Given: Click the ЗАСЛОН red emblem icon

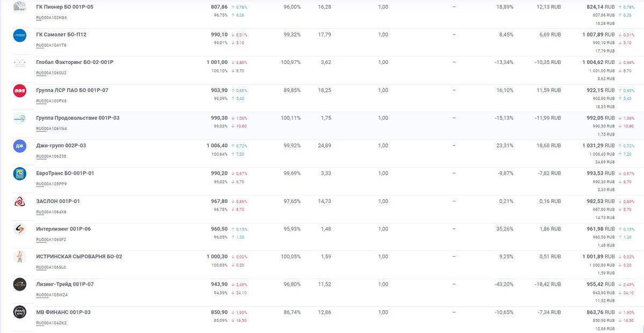Looking at the screenshot, I should 20,202.
